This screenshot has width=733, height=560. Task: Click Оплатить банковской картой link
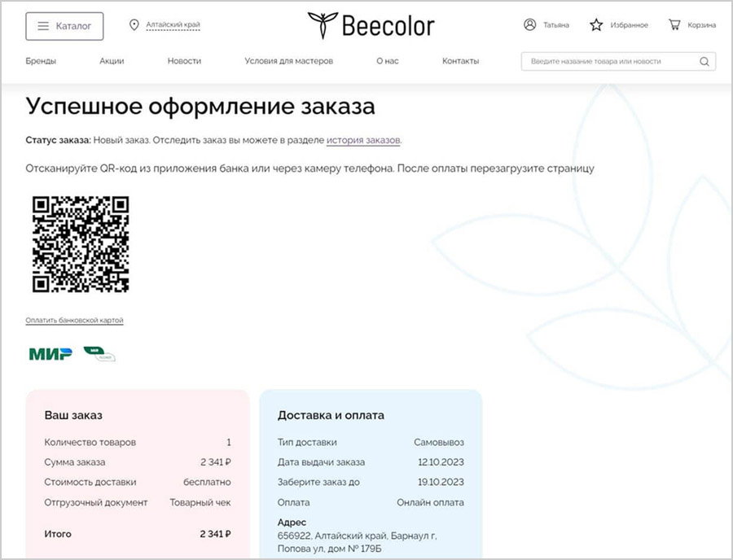pos(74,321)
